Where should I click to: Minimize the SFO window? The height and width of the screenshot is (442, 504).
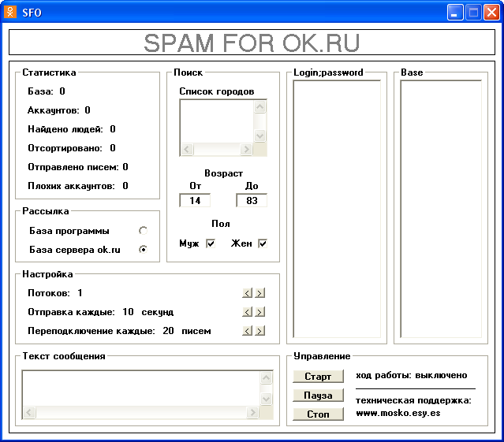[455, 12]
